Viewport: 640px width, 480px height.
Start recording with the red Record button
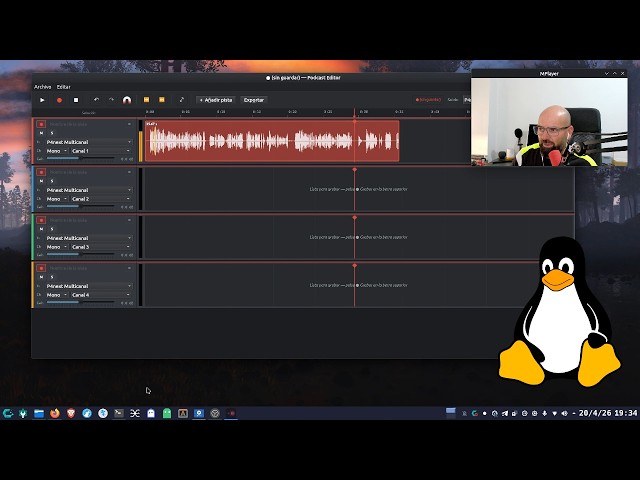(x=59, y=100)
